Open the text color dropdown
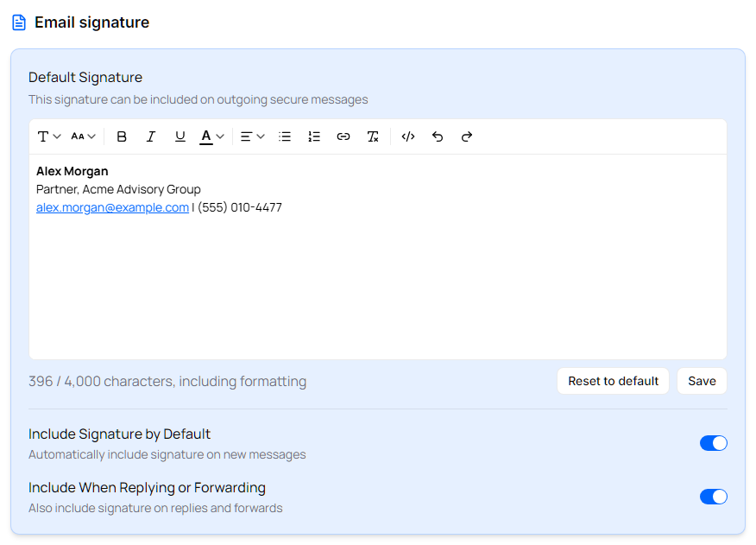Image resolution: width=756 pixels, height=545 pixels. coord(211,136)
